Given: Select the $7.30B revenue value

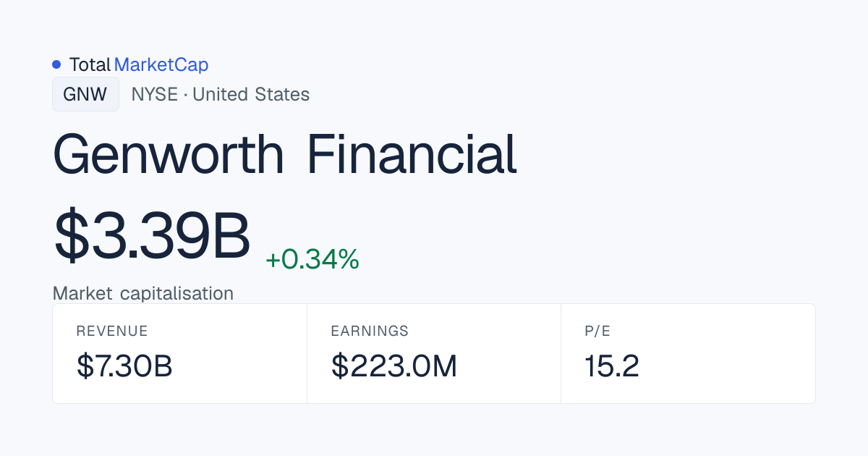Looking at the screenshot, I should [124, 366].
